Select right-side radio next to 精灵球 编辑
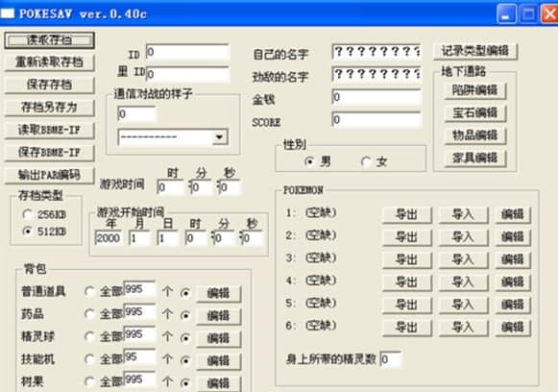The image size is (558, 392). [x=185, y=338]
